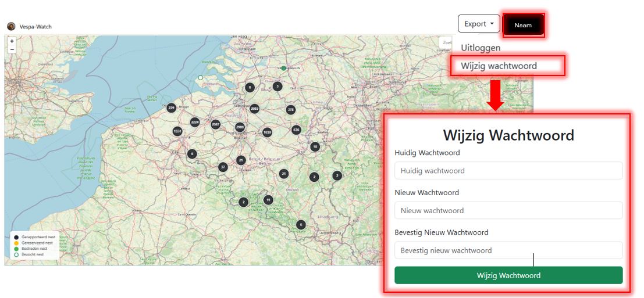The height and width of the screenshot is (298, 644).
Task: Click the Vespa-Watch title link
Action: point(35,27)
